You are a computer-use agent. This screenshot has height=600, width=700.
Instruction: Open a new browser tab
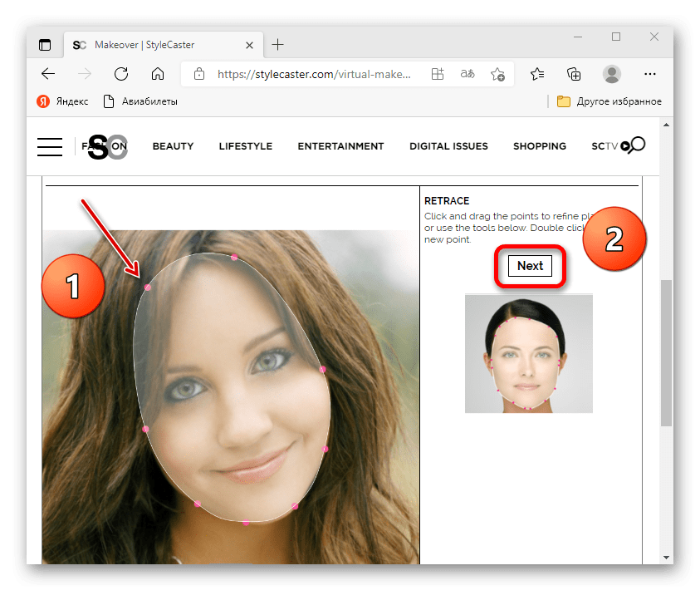coord(277,45)
